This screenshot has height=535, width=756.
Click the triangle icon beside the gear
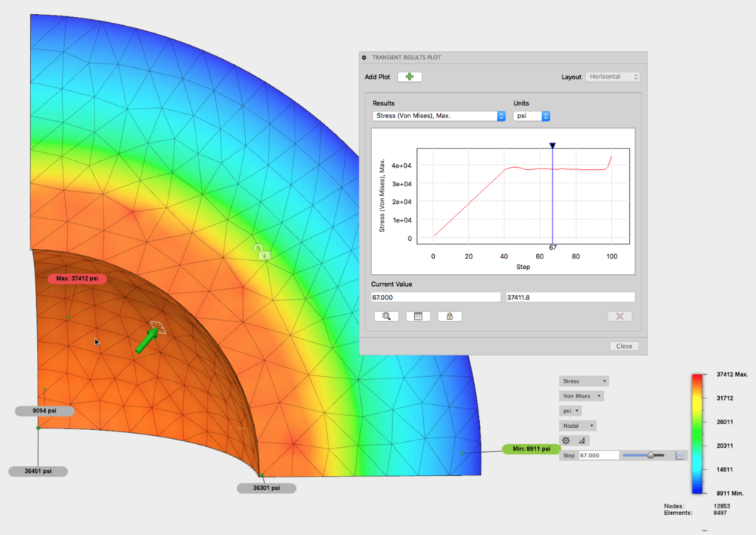coord(581,440)
